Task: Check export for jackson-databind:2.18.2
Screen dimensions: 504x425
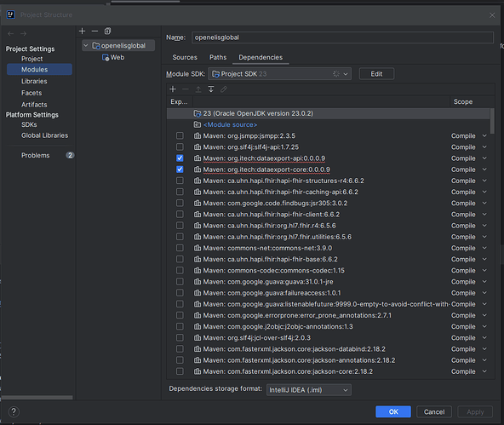Action: [x=180, y=349]
